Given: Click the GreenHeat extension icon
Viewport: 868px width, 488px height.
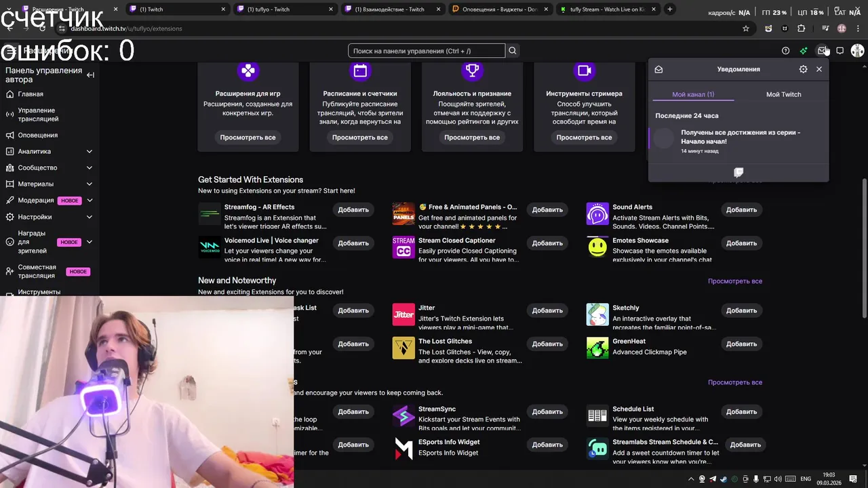Looking at the screenshot, I should pos(597,348).
